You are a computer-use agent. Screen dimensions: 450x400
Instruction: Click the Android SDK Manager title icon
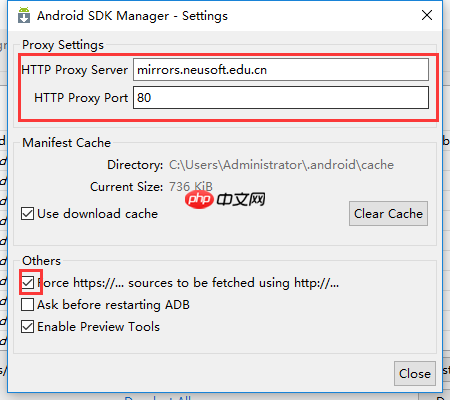[24, 15]
